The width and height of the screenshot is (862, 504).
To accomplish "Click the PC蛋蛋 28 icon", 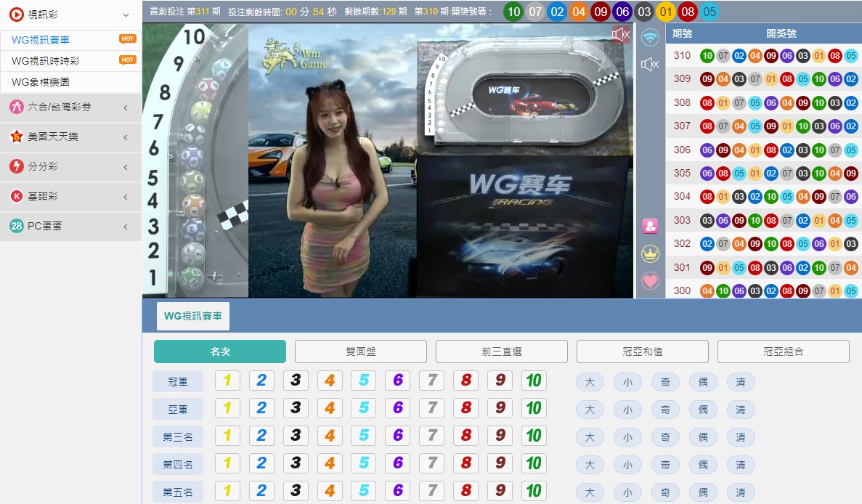I will (17, 225).
